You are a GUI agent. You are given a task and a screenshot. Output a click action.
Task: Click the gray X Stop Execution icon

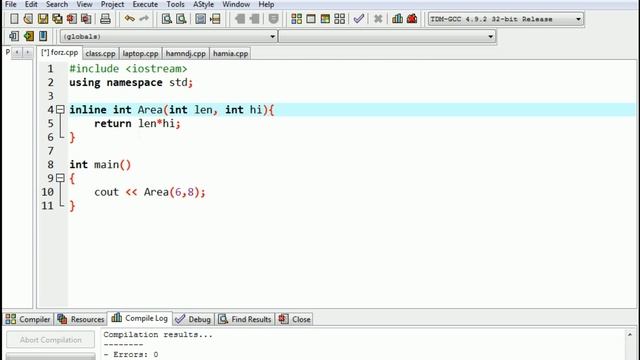[x=378, y=19]
